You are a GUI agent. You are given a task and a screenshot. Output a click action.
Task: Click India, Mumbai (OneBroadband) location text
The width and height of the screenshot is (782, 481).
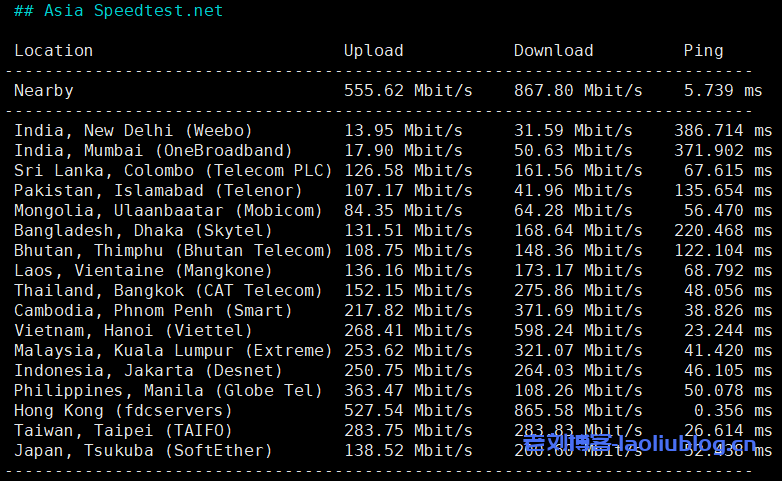[x=153, y=151]
